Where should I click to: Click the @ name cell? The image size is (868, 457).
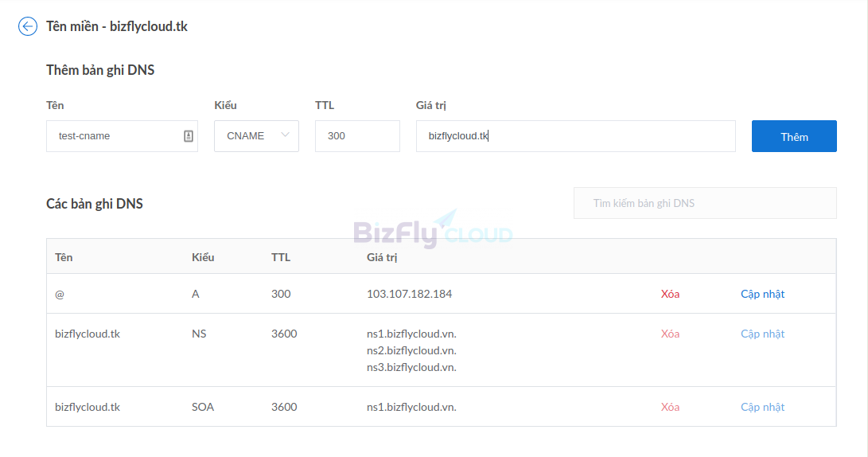[x=60, y=294]
